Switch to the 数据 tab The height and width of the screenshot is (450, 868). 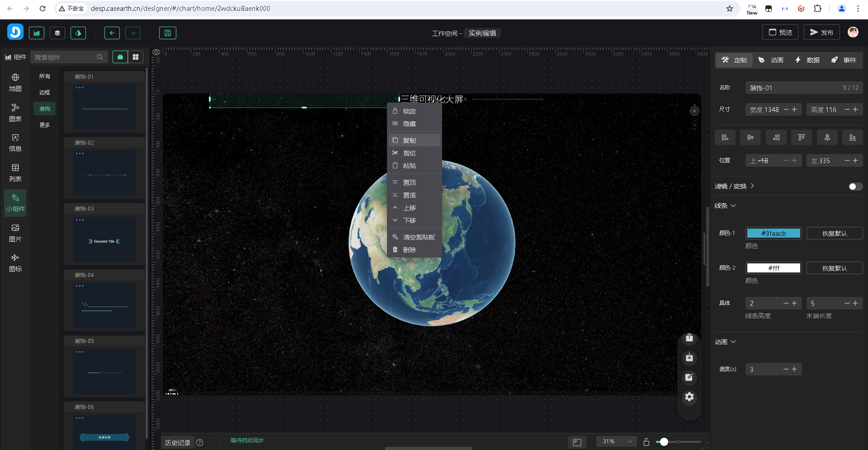tap(807, 60)
